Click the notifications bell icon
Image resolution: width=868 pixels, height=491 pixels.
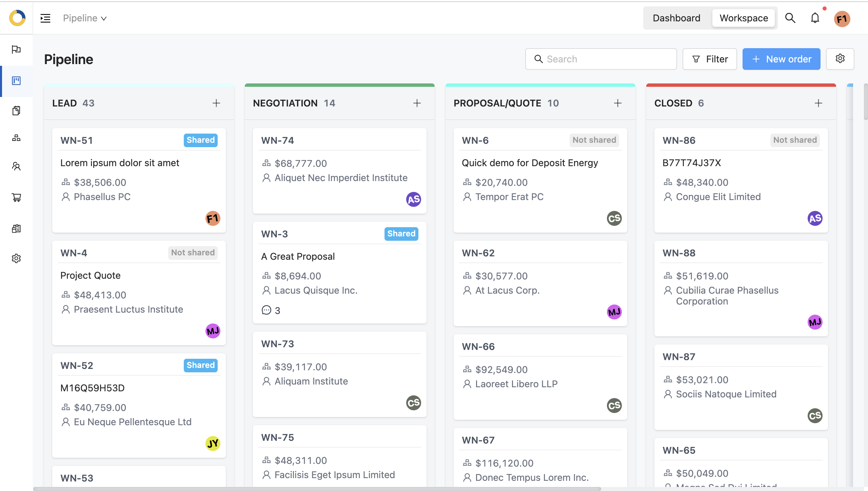(815, 18)
